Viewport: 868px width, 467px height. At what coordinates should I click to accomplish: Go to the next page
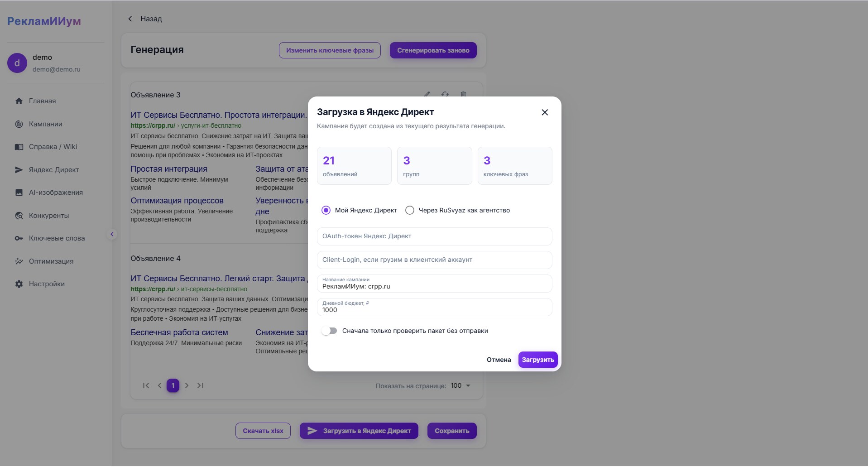187,385
